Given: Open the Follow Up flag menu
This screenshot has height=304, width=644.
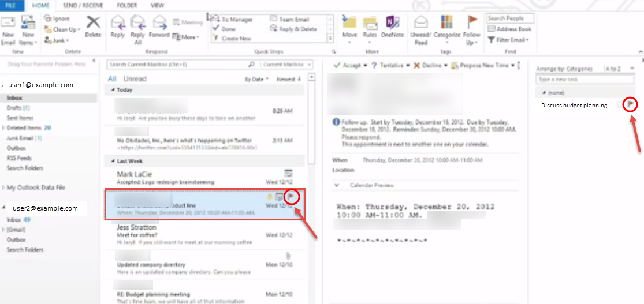Looking at the screenshot, I should click(471, 31).
